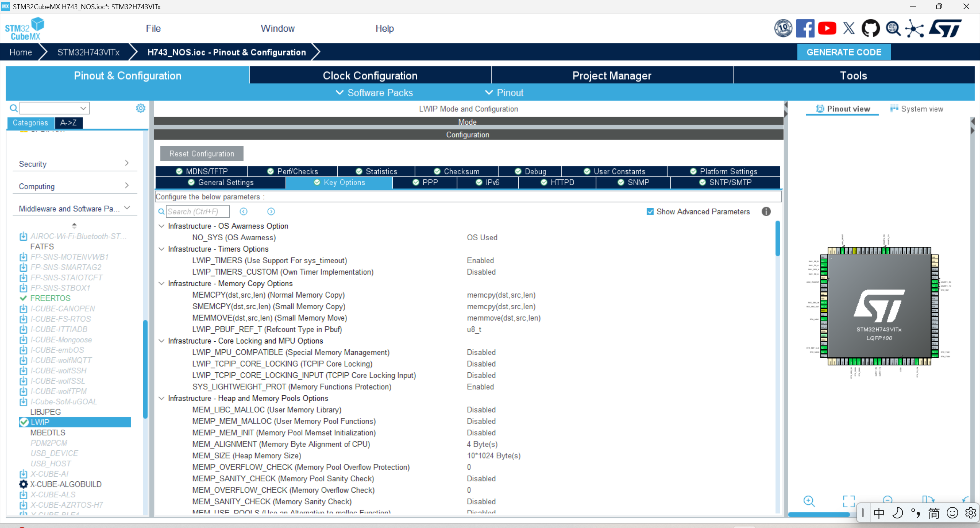The height and width of the screenshot is (528, 980).
Task: Open the Pinout dropdown menu
Action: pos(504,93)
